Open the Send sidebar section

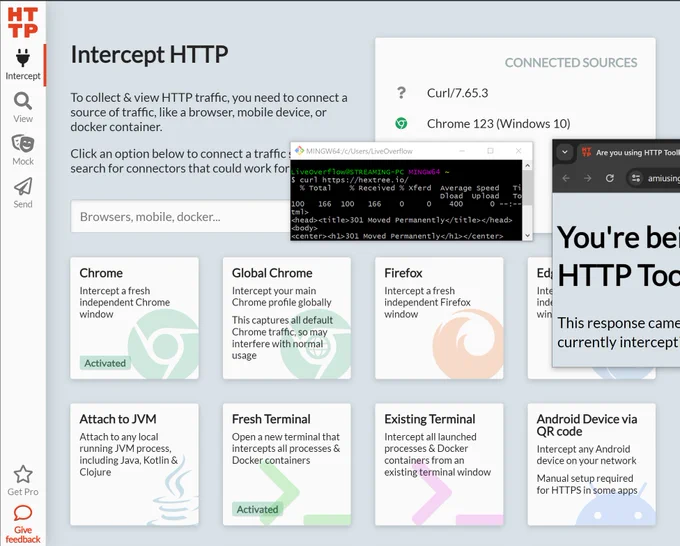(x=23, y=193)
